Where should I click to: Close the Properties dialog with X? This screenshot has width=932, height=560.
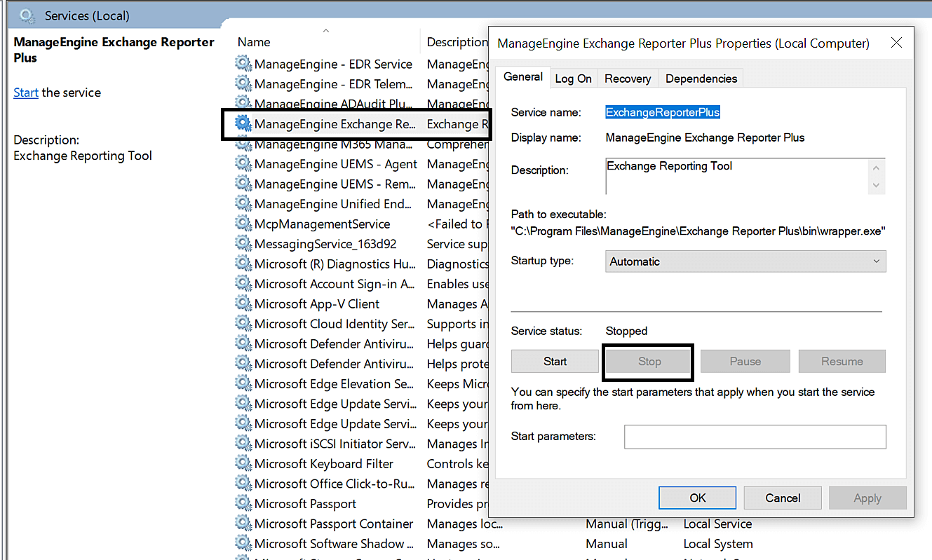point(896,43)
